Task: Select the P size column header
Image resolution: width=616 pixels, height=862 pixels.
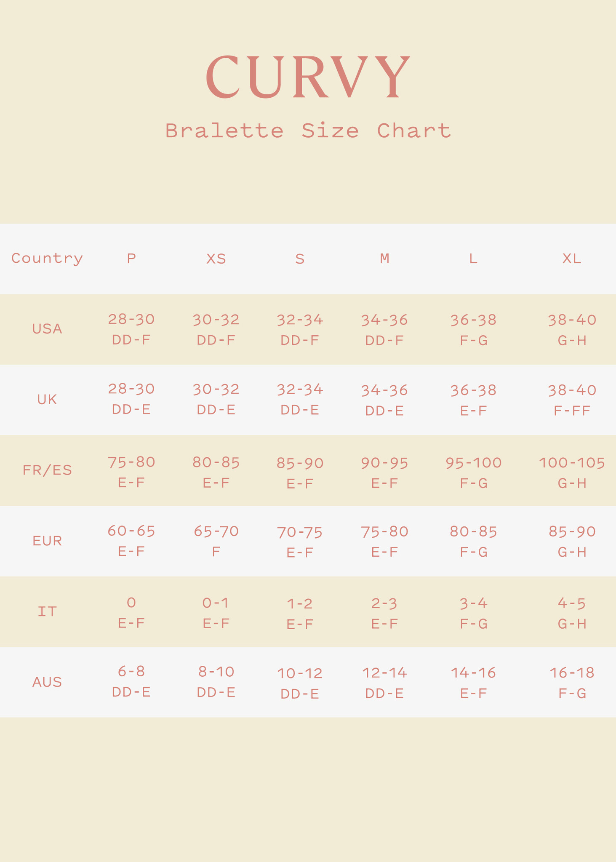Action: coord(131,258)
